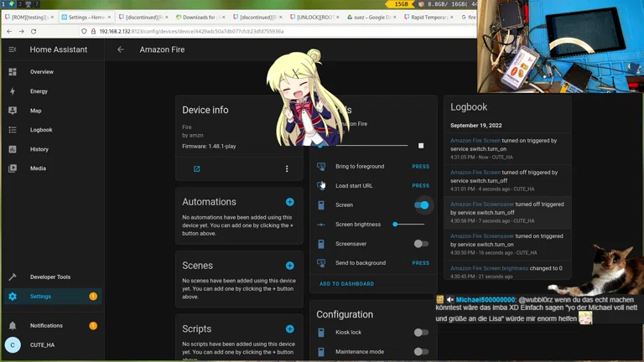Click the Kiosk lock entity icon

(x=321, y=333)
